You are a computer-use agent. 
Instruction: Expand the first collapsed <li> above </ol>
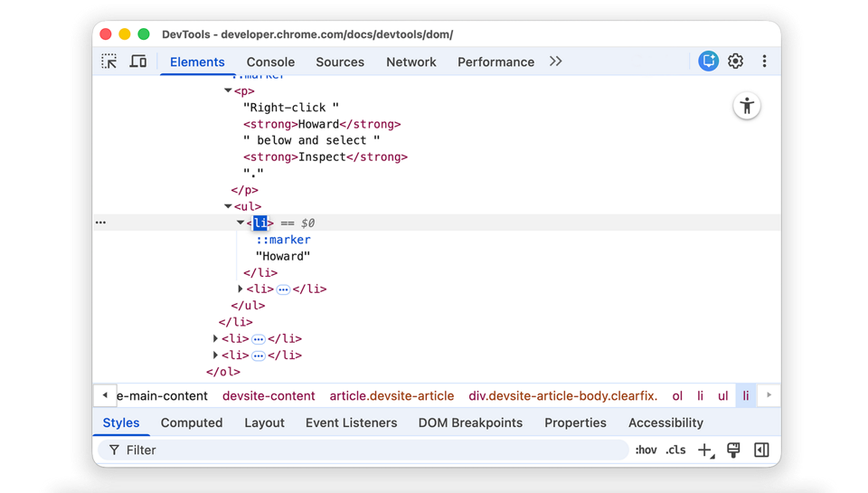pyautogui.click(x=215, y=338)
